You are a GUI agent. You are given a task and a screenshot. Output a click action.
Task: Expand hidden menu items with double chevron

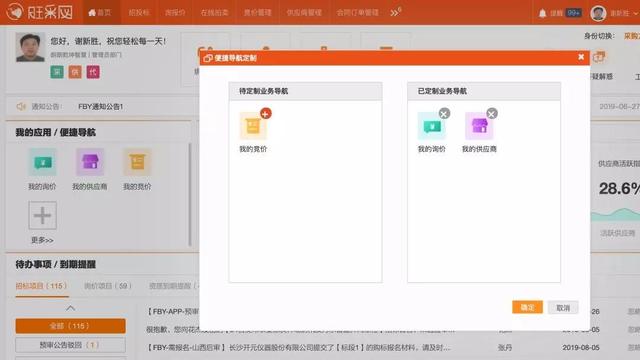pos(395,13)
